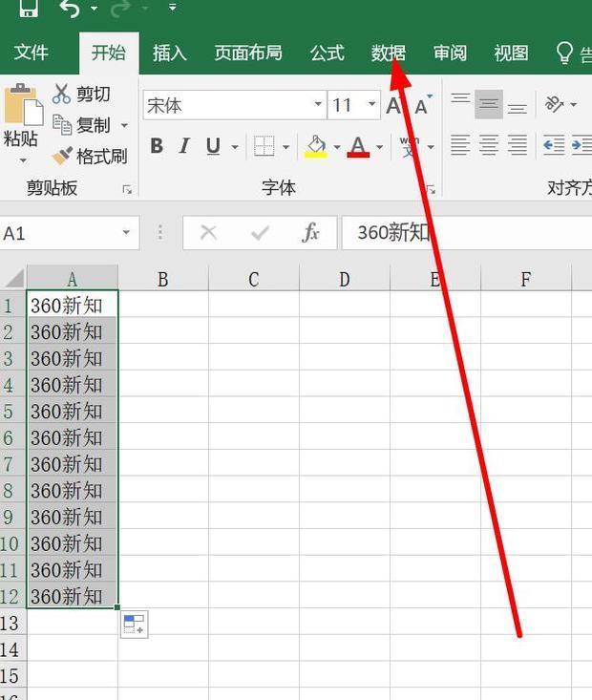Toggle Italic formatting
592x700 pixels.
[x=184, y=146]
